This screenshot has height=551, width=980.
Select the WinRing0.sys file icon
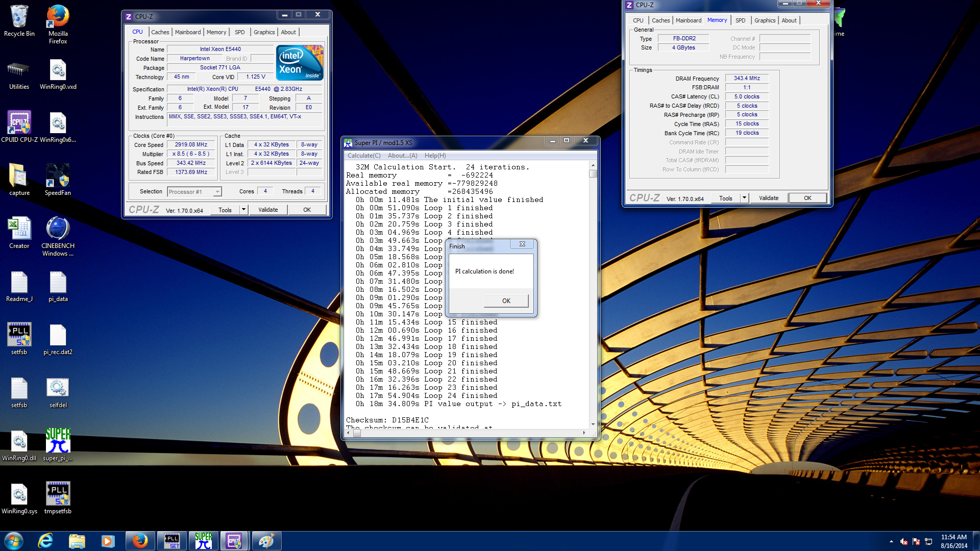(x=19, y=498)
